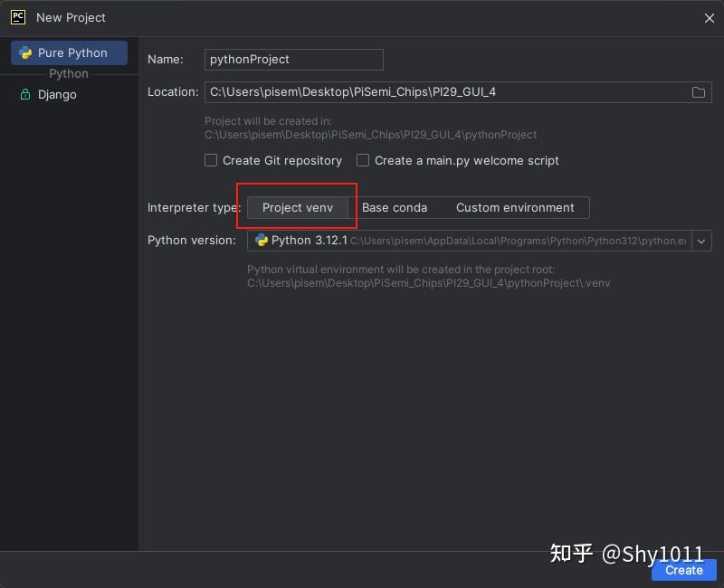This screenshot has width=724, height=588.
Task: Select the Project venv interpreter type
Action: tap(298, 208)
